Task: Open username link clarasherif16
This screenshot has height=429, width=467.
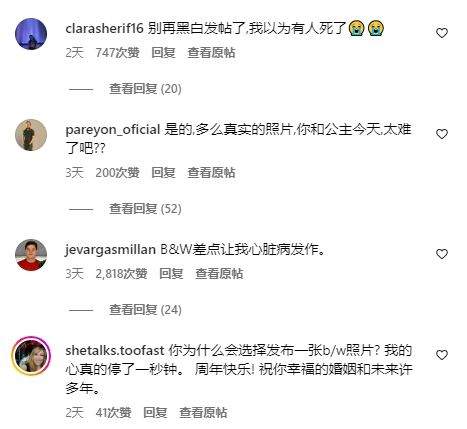Action: tap(104, 28)
